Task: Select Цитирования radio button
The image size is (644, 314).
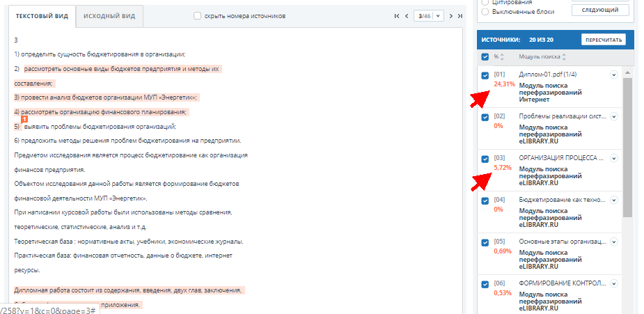Action: [x=485, y=2]
